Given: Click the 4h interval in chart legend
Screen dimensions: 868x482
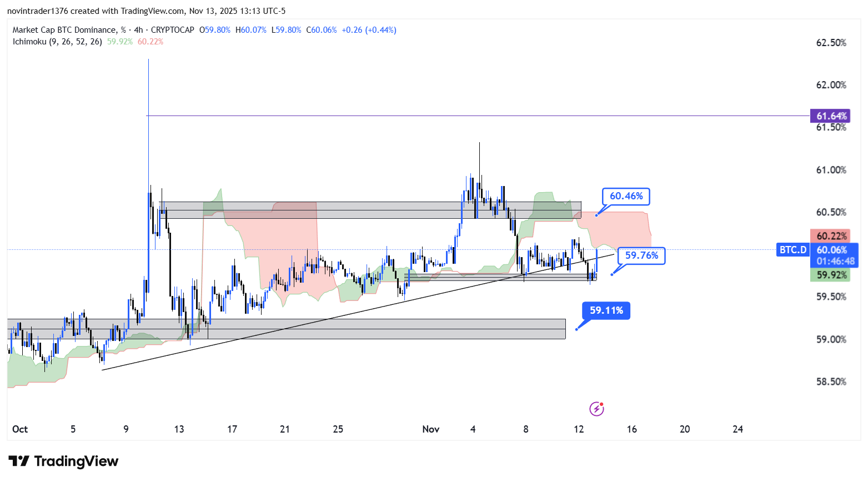Looking at the screenshot, I should (138, 30).
